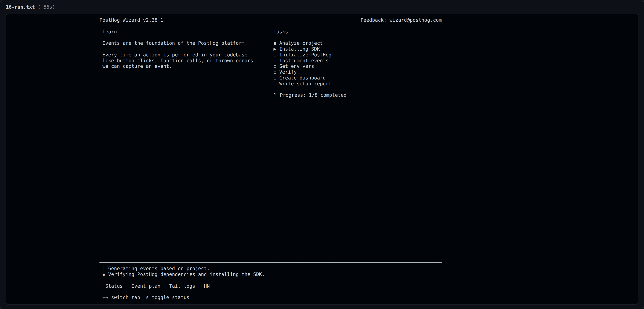Switch to the Tail logs tab
644x309 pixels.
click(x=182, y=286)
